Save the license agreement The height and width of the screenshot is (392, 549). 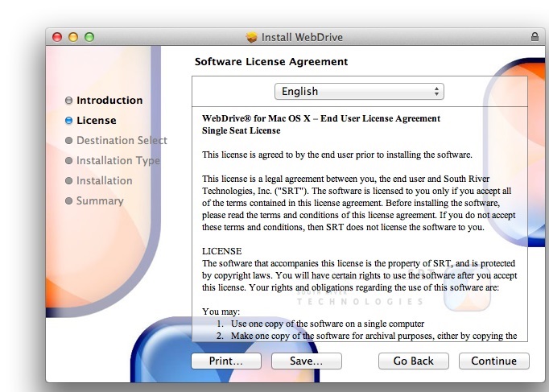307,361
